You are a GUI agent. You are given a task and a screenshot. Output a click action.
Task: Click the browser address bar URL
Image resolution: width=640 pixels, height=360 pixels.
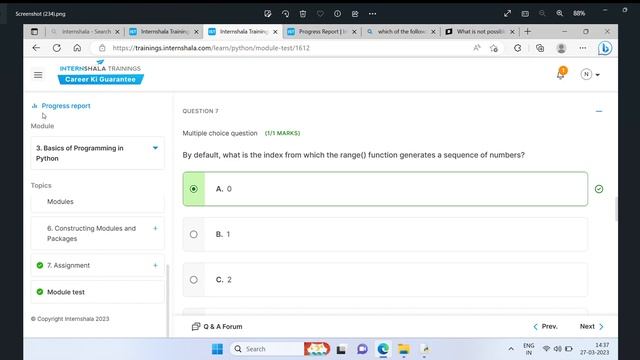tap(211, 48)
